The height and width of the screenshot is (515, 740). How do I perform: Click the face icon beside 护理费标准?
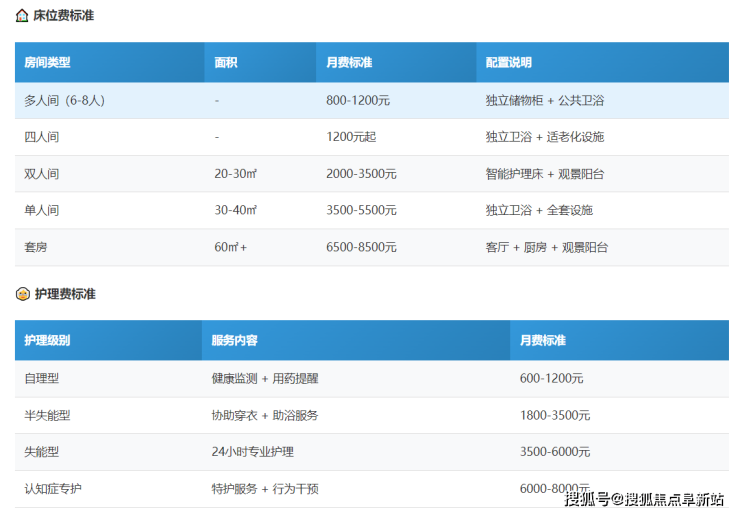[x=22, y=294]
